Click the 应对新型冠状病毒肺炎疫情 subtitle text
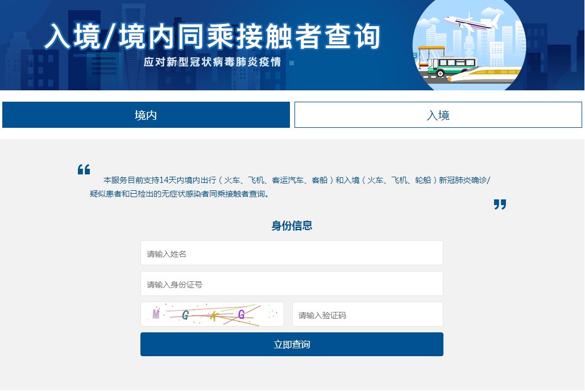585x392 pixels. [x=213, y=62]
